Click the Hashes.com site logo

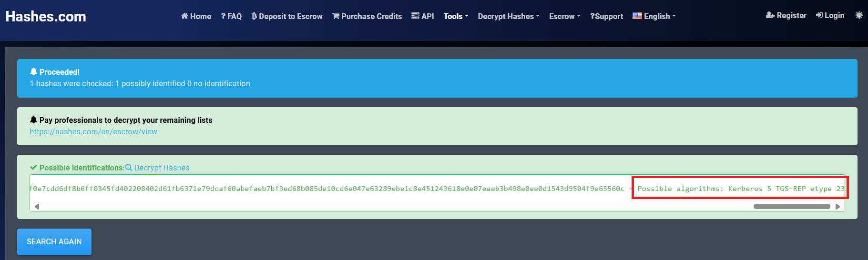(46, 17)
